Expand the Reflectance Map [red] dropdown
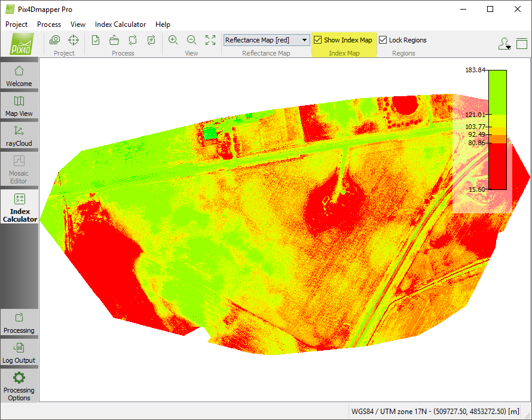532x420 pixels. coord(305,40)
